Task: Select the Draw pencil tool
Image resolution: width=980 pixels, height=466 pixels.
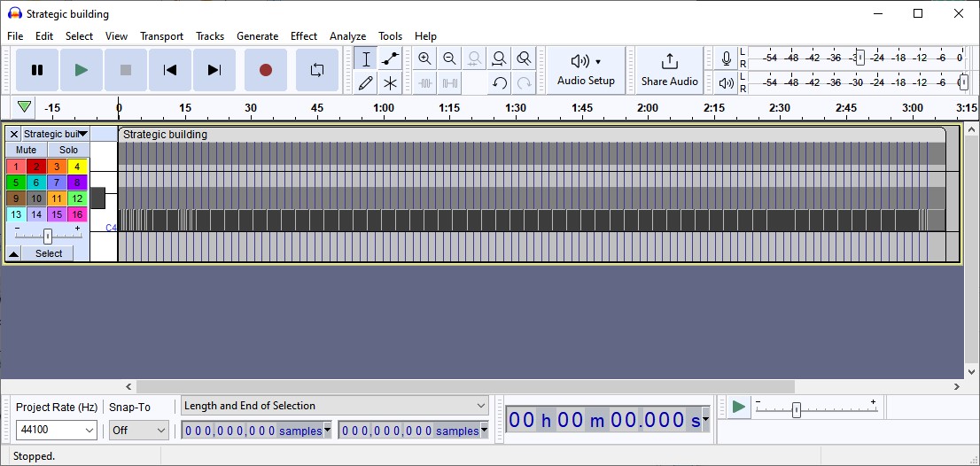Action: click(365, 83)
